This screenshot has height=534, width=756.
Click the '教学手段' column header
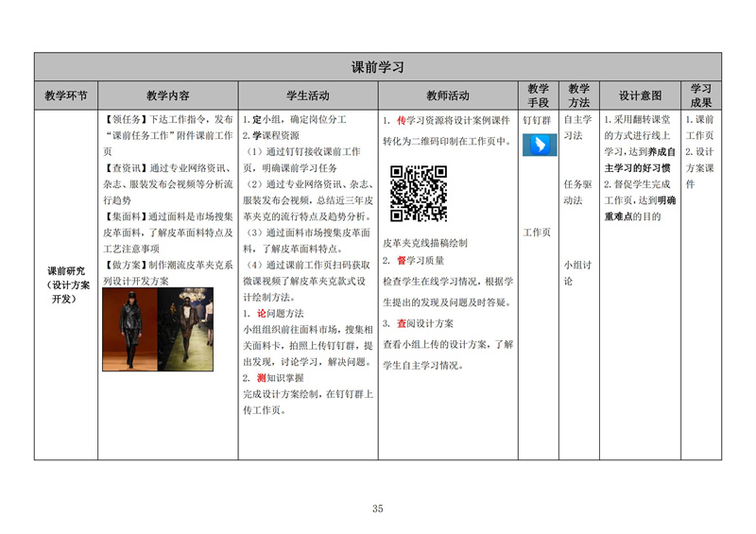538,95
